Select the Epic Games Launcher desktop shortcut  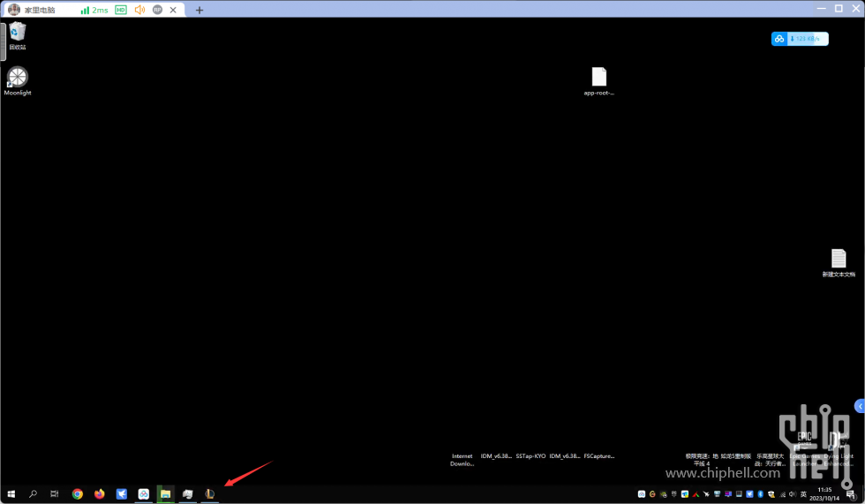[804, 449]
